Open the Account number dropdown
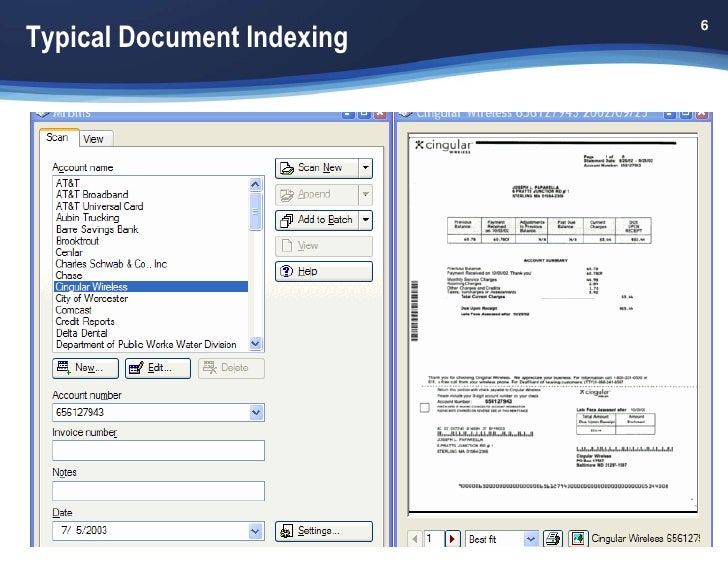 pos(256,412)
